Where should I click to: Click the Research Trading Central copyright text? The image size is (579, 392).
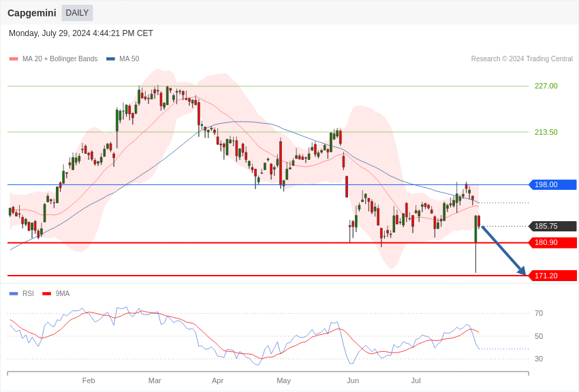coord(522,59)
